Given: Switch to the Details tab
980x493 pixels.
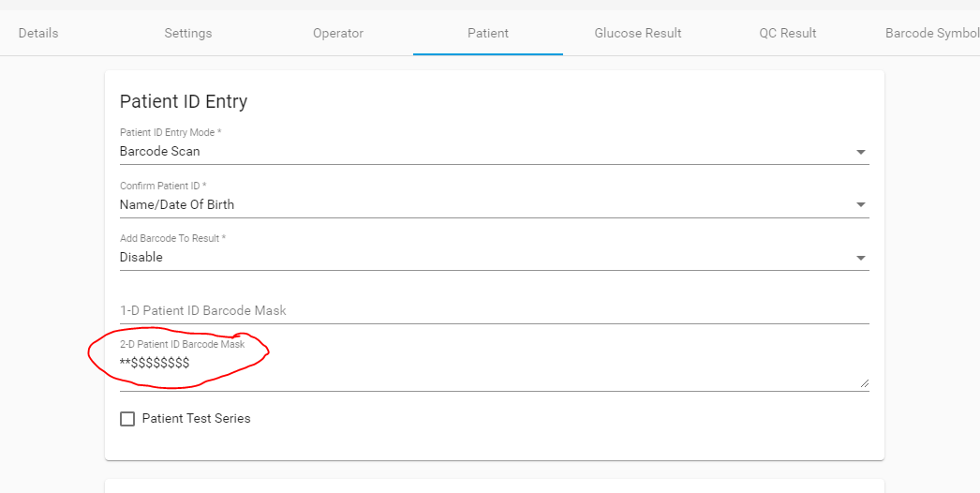Looking at the screenshot, I should pos(38,34).
